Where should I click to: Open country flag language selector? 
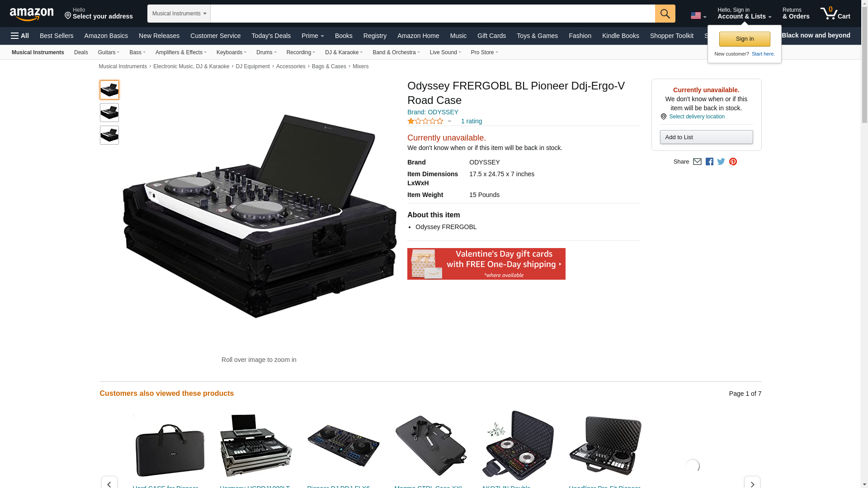click(x=698, y=16)
